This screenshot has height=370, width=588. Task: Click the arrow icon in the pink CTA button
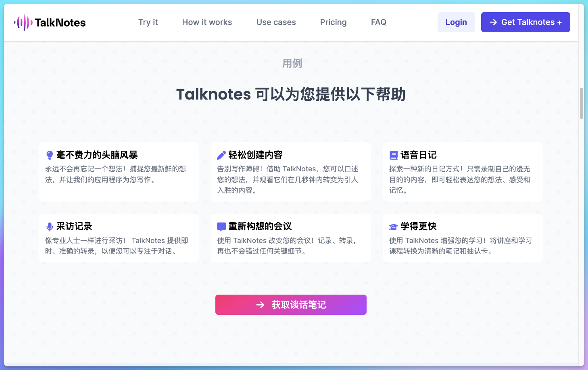coord(261,305)
